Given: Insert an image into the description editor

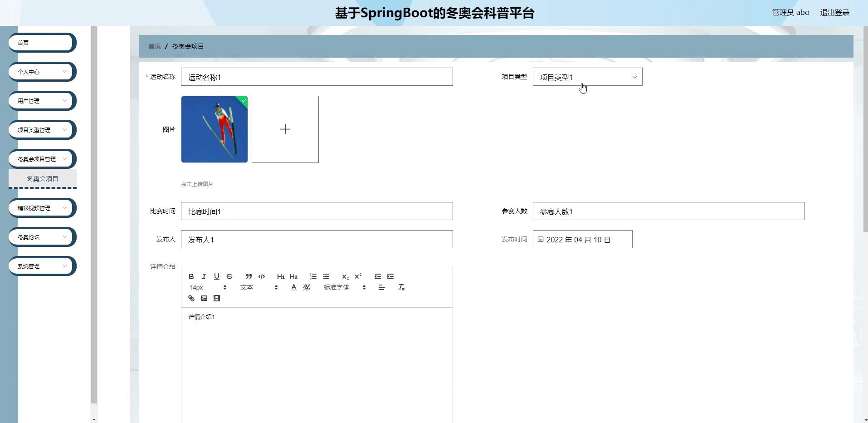Looking at the screenshot, I should (x=204, y=298).
